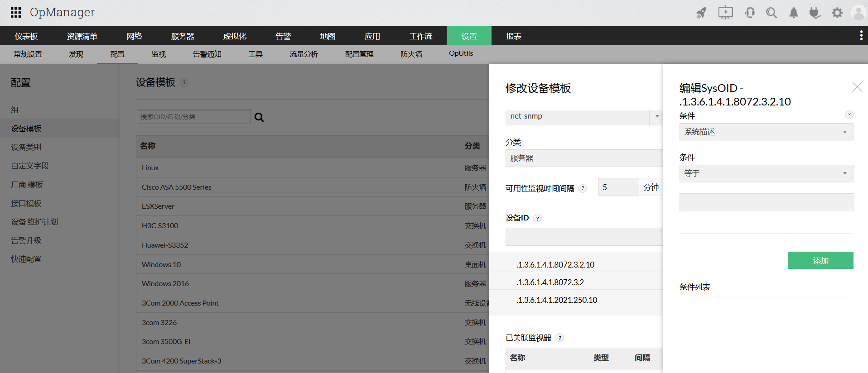Open the OpUtils submenu
This screenshot has width=868, height=373.
click(x=461, y=53)
